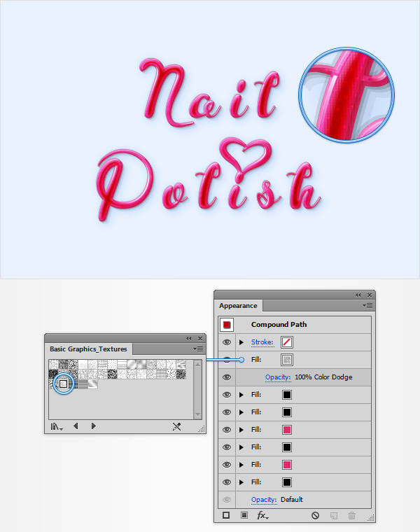Collapse the Appearance panel with double arrows

click(358, 295)
